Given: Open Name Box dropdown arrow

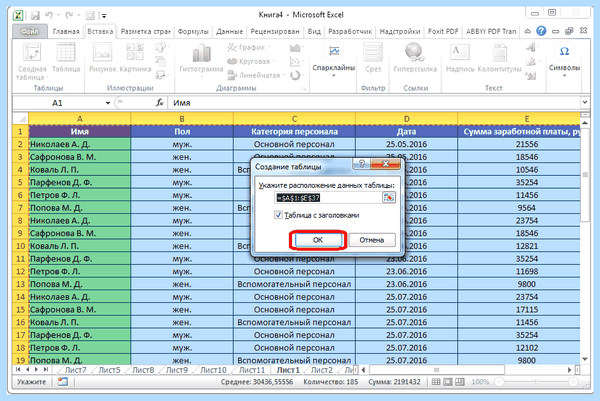Looking at the screenshot, I should [108, 103].
